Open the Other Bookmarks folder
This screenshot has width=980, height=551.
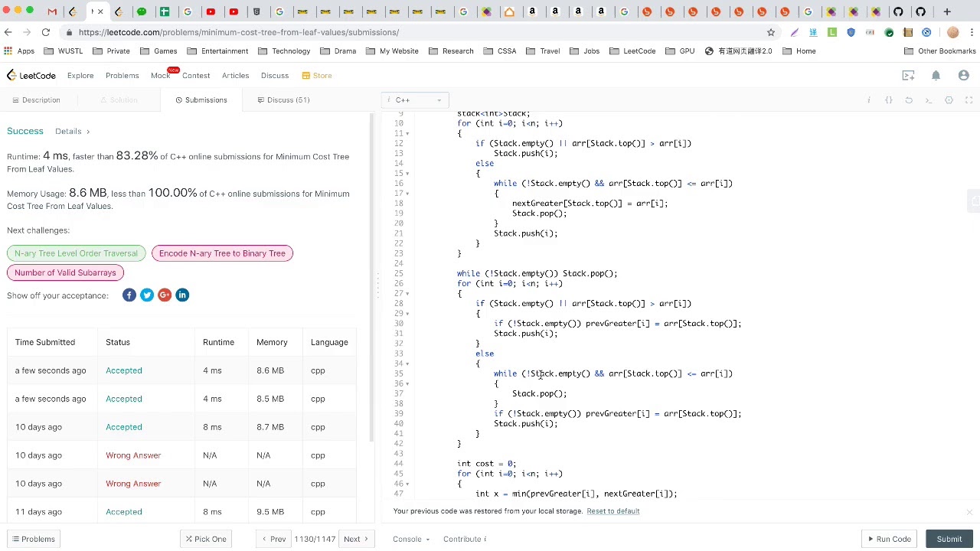point(939,51)
